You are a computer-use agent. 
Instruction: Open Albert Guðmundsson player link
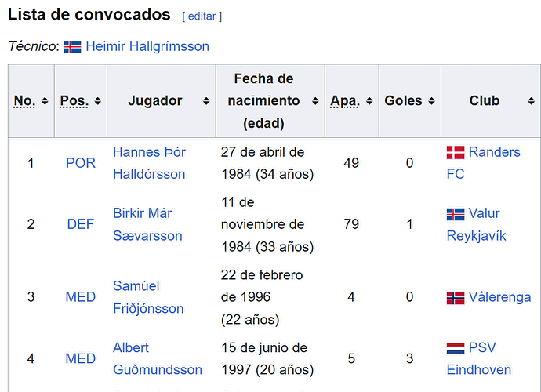(158, 358)
